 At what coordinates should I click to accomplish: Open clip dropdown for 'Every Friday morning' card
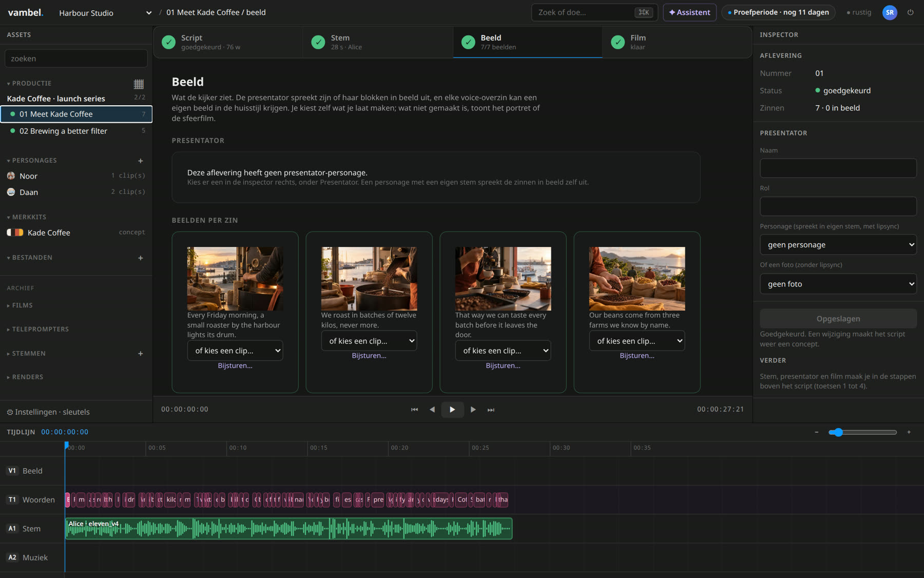pos(235,351)
